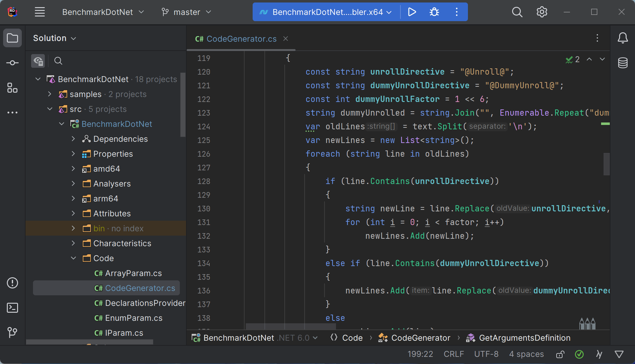Click the editor vertical scrollbar thumb

click(606, 164)
